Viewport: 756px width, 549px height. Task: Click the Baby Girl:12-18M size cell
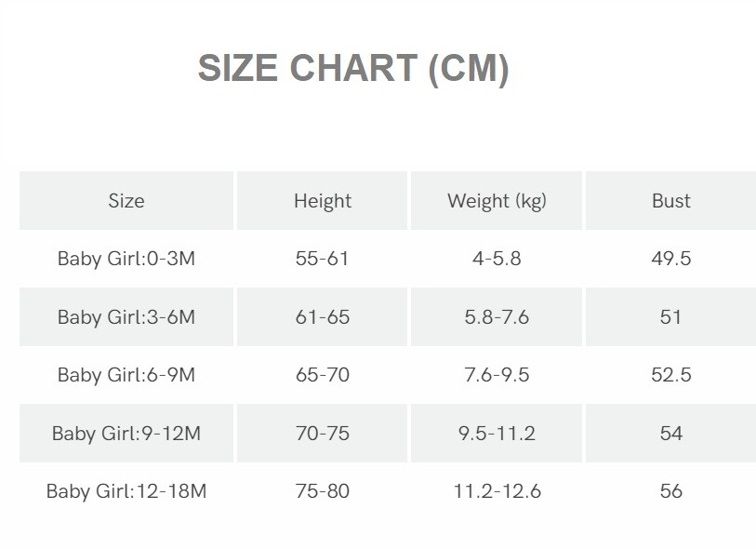point(126,490)
